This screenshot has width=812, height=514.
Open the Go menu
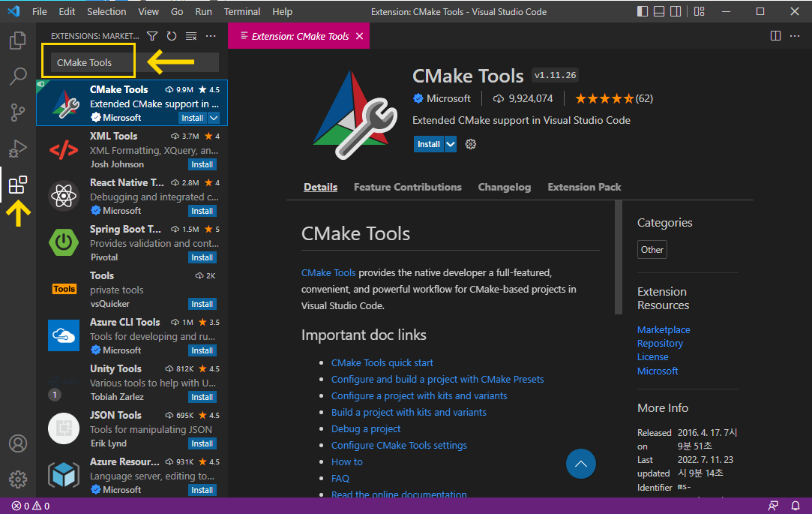tap(177, 11)
